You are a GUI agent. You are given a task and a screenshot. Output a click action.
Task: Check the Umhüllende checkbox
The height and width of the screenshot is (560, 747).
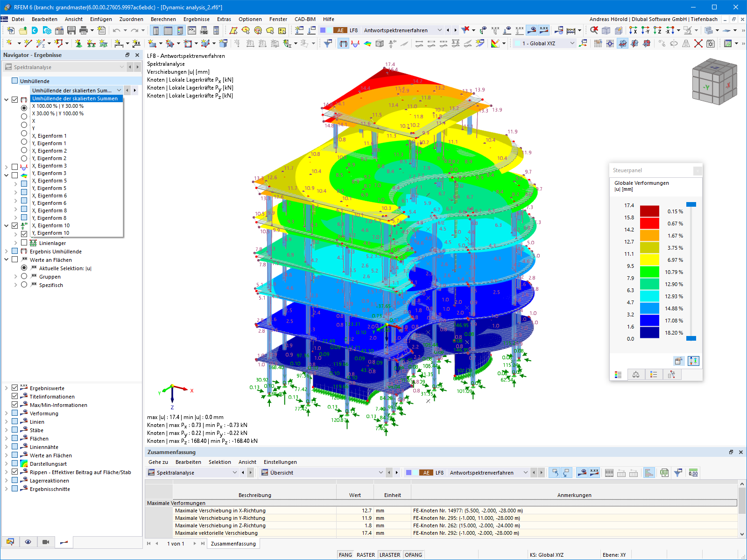click(15, 81)
